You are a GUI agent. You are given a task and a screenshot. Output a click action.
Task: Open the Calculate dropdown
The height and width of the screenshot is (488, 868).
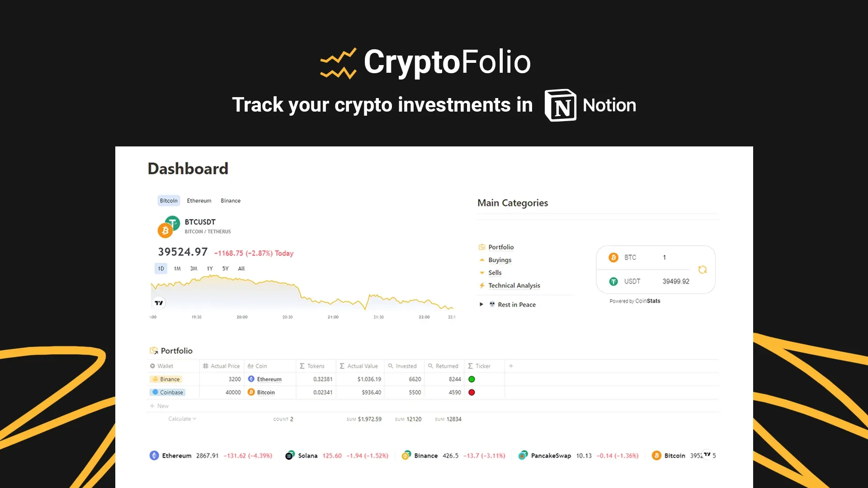tap(182, 419)
